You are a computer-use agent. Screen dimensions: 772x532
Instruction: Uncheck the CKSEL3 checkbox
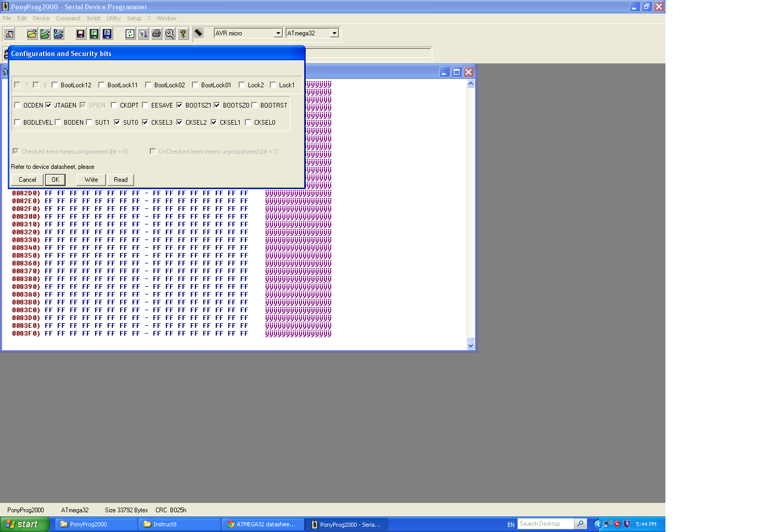pyautogui.click(x=145, y=122)
